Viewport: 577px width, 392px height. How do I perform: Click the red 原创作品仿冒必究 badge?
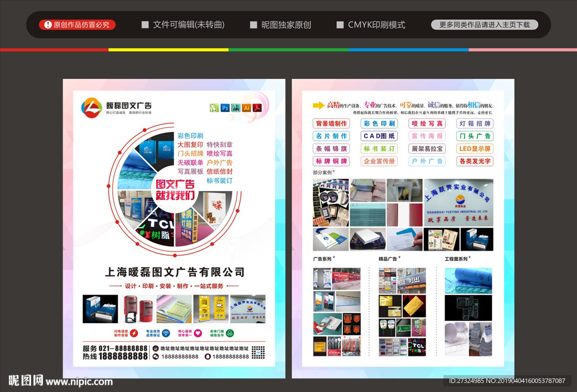click(x=77, y=25)
